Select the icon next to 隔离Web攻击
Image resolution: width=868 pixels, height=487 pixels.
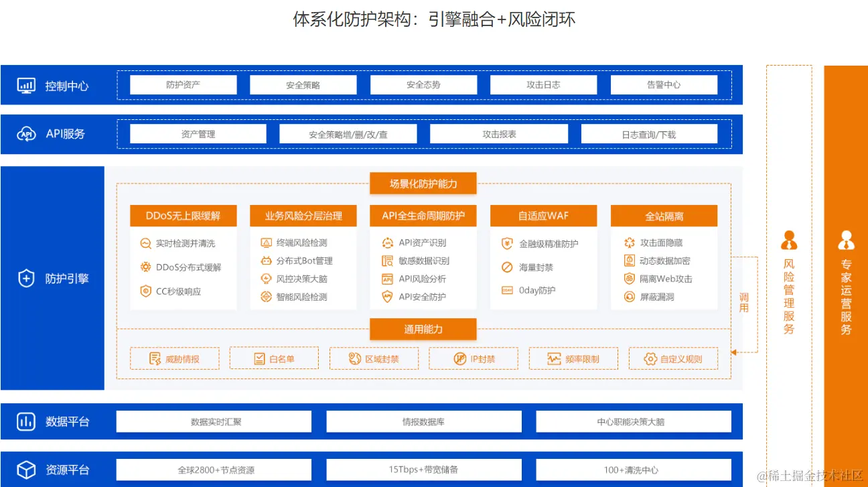coord(630,279)
